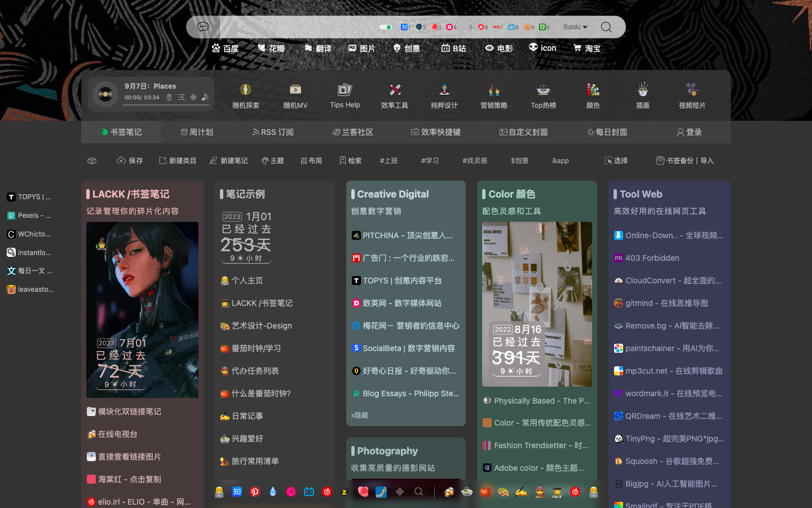Open TOPYS bookmark in left sidebar
Screen dimensions: 812x508
pyautogui.click(x=29, y=197)
